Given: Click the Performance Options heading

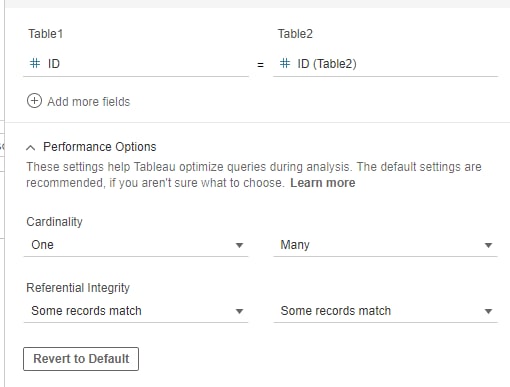Looking at the screenshot, I should pos(99,147).
